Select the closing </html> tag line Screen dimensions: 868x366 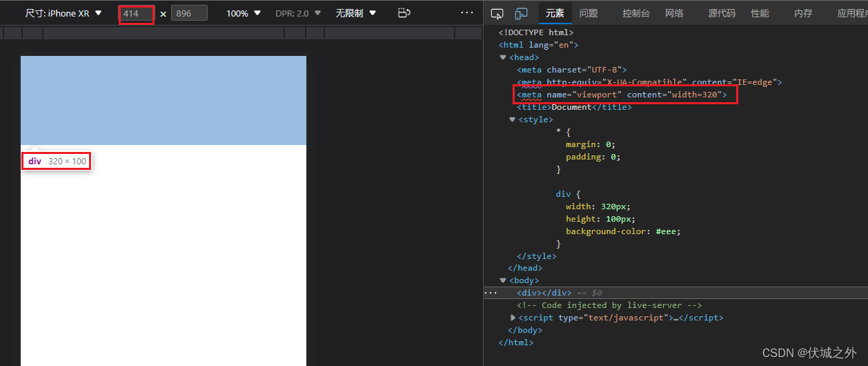(x=516, y=343)
